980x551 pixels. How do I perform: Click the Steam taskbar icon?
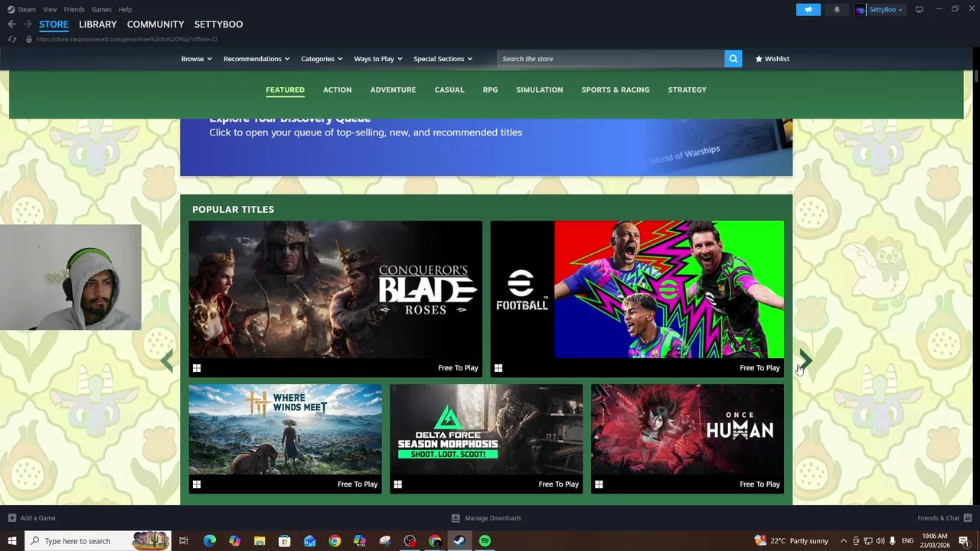tap(459, 541)
